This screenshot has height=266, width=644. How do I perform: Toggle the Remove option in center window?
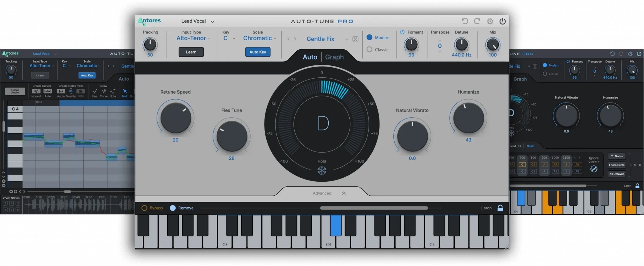(x=173, y=208)
